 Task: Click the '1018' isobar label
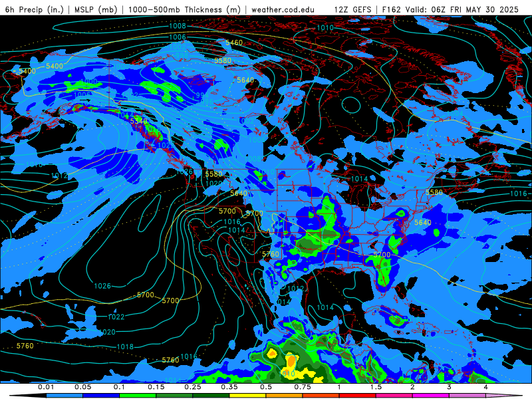(x=125, y=346)
